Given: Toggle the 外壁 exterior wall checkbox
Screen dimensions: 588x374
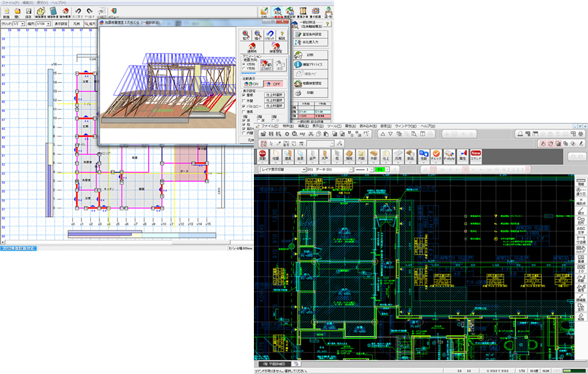Looking at the screenshot, I should [244, 101].
